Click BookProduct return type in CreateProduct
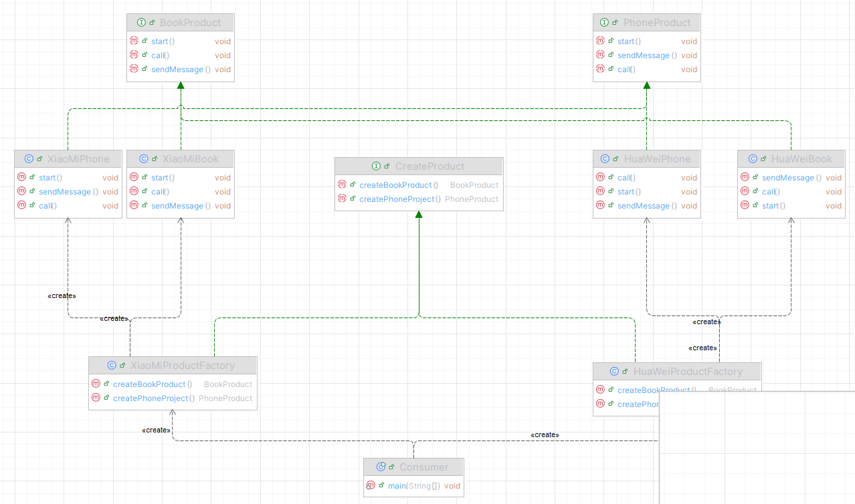 474,185
